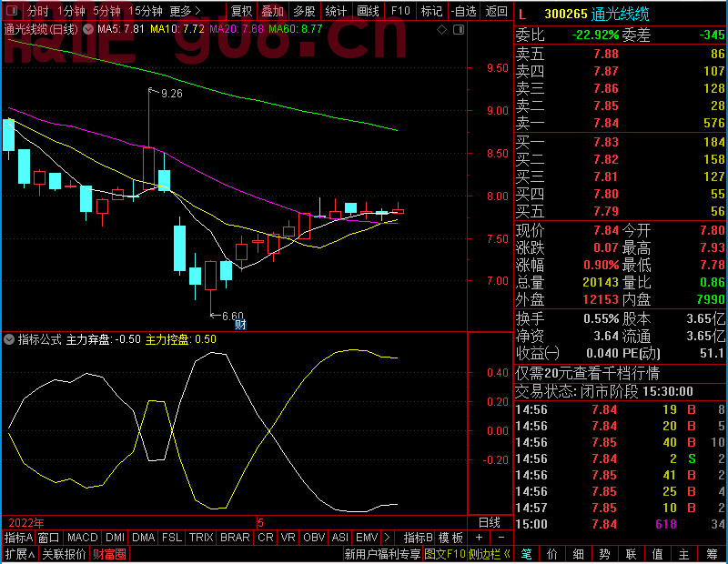Open the 关联报价 related quotes tab

[x=64, y=554]
